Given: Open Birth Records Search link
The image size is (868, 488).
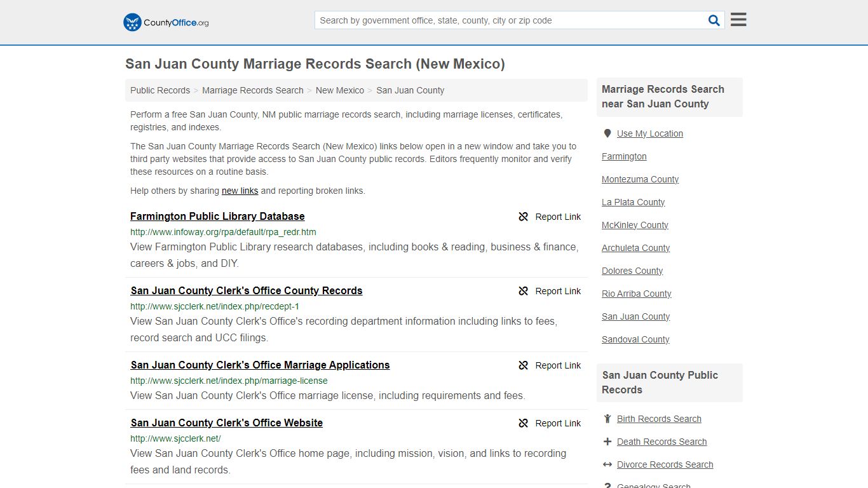Looking at the screenshot, I should pyautogui.click(x=659, y=419).
